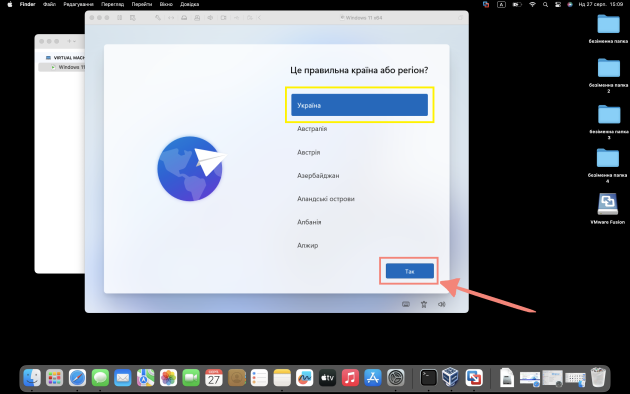Open Apple TV from the Dock
Image resolution: width=630 pixels, height=394 pixels.
tap(327, 378)
